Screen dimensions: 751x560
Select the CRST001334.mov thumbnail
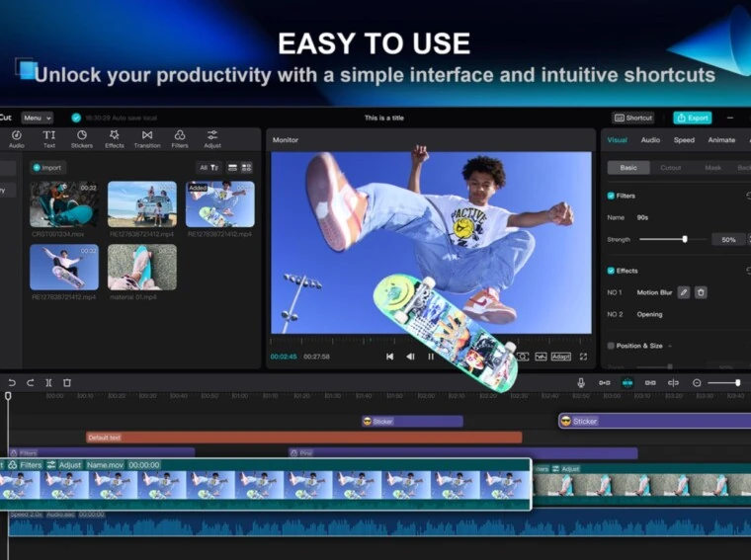pyautogui.click(x=64, y=204)
